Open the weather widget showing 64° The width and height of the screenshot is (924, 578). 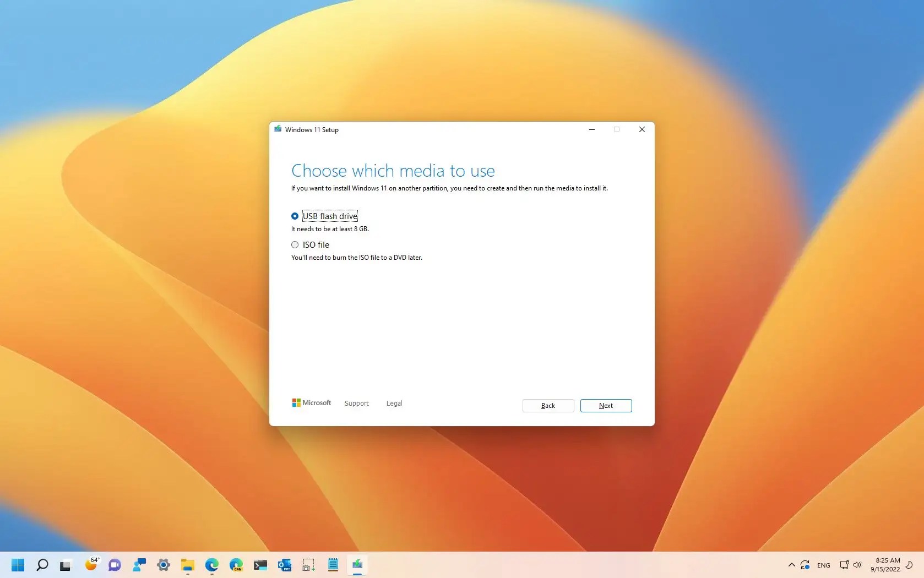point(91,565)
